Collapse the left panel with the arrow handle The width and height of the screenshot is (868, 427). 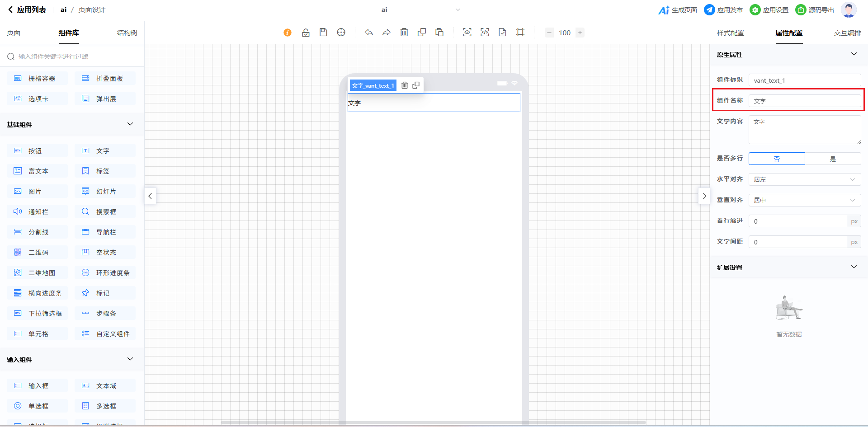pos(151,196)
